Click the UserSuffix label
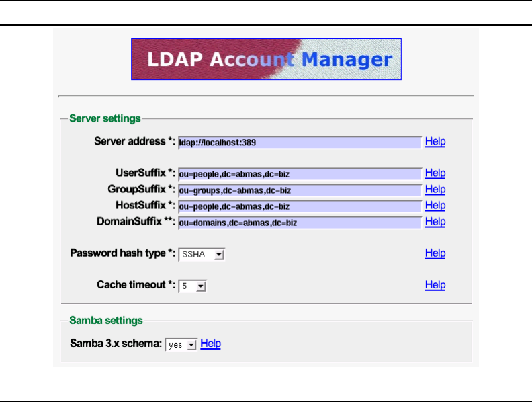The image size is (532, 402). pyautogui.click(x=146, y=173)
